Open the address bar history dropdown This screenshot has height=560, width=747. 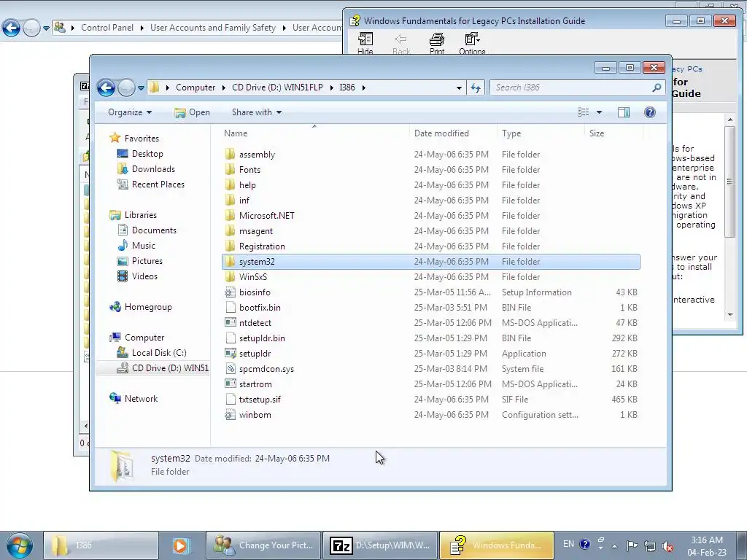tap(459, 87)
